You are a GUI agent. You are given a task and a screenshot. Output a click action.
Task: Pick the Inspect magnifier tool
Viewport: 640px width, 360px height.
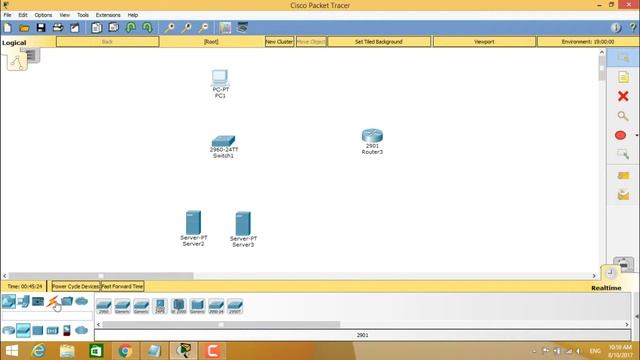[623, 116]
